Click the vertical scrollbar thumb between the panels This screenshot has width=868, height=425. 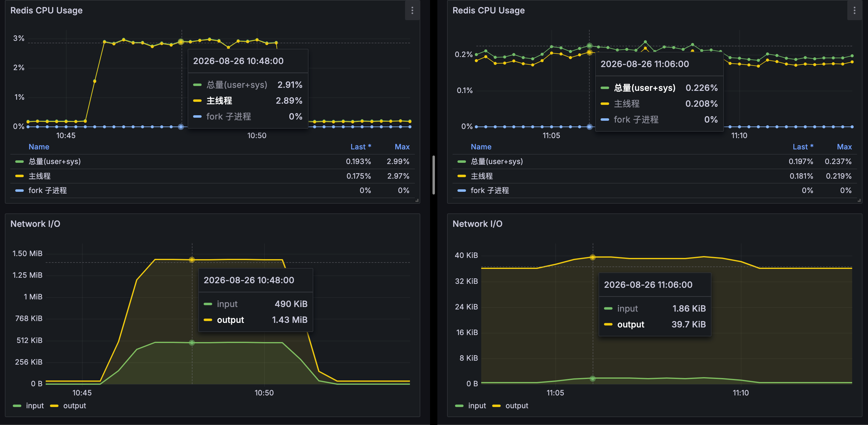coord(434,175)
